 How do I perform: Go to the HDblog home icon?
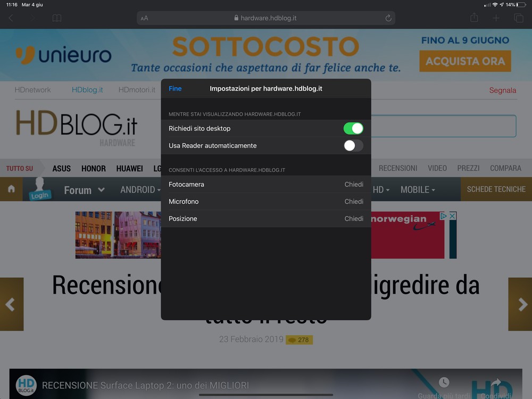click(x=11, y=189)
